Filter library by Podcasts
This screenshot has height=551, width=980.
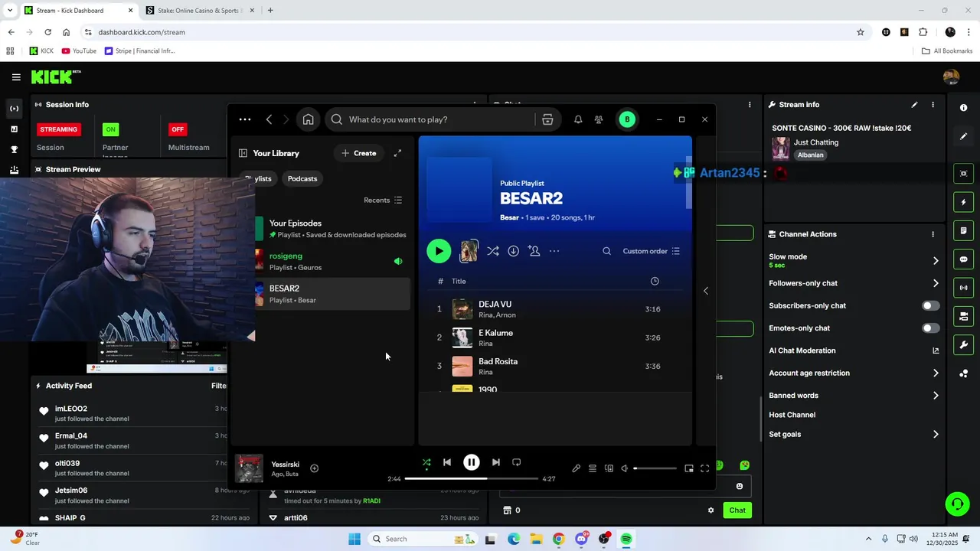click(x=302, y=178)
